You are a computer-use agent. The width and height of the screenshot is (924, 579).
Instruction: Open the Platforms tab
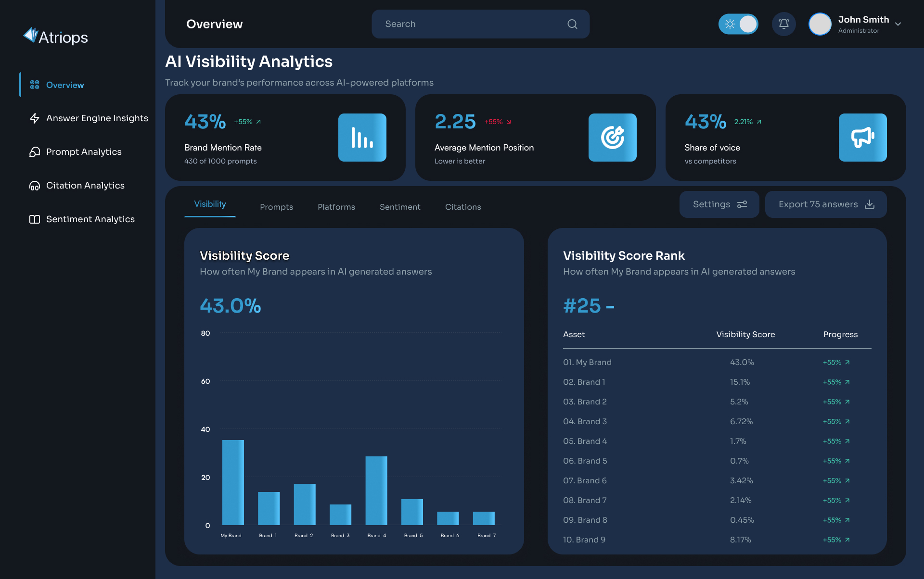[x=336, y=207]
